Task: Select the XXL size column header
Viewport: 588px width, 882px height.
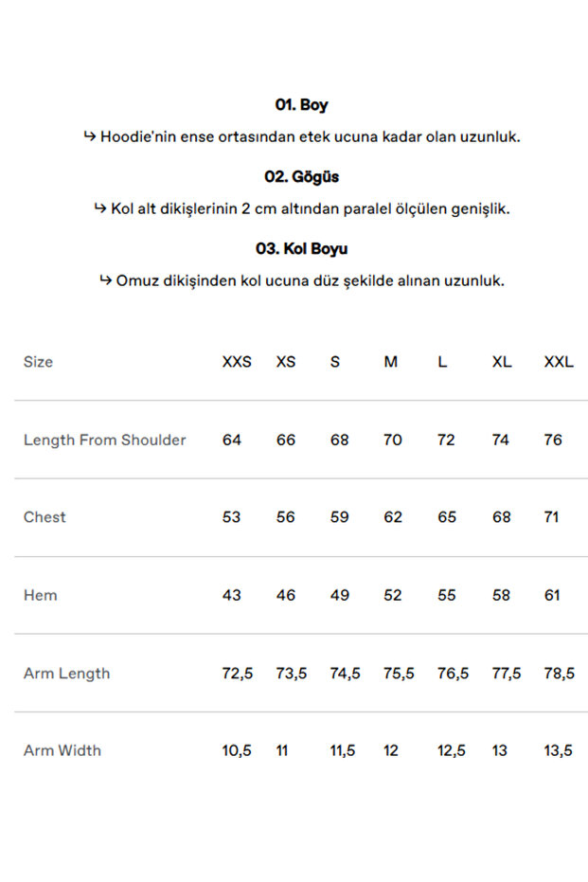Action: (x=559, y=362)
